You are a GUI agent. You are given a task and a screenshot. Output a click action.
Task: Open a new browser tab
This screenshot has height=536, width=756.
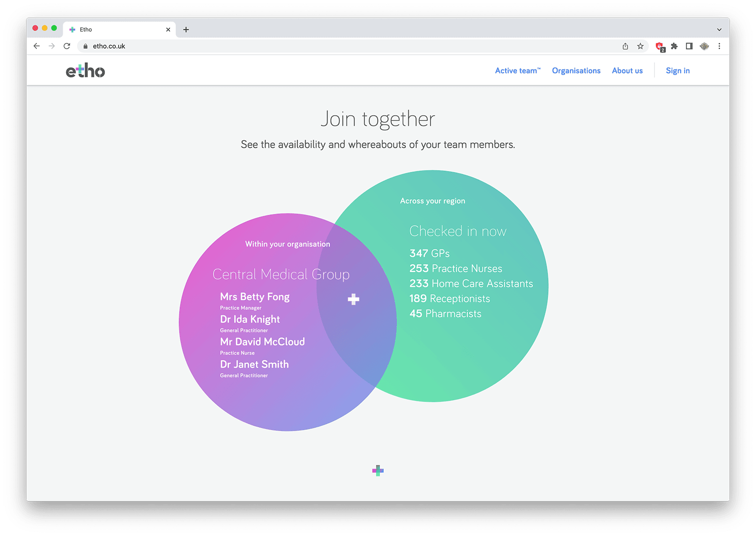point(186,29)
